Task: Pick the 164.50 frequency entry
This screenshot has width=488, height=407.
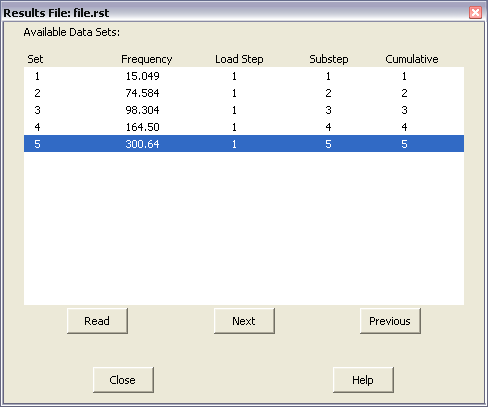Action: point(142,127)
